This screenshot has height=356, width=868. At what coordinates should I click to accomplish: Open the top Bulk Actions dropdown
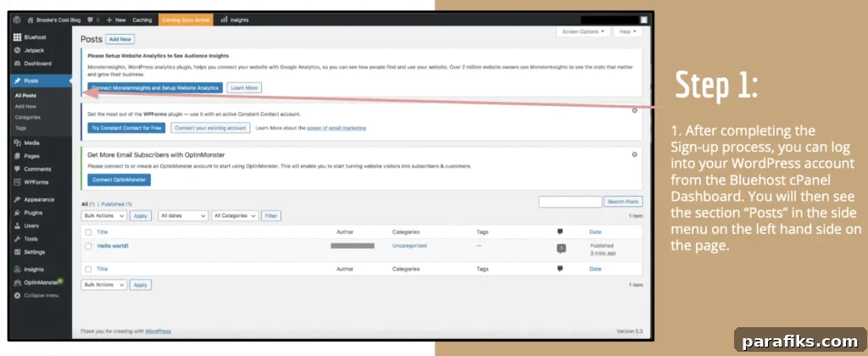pos(103,216)
